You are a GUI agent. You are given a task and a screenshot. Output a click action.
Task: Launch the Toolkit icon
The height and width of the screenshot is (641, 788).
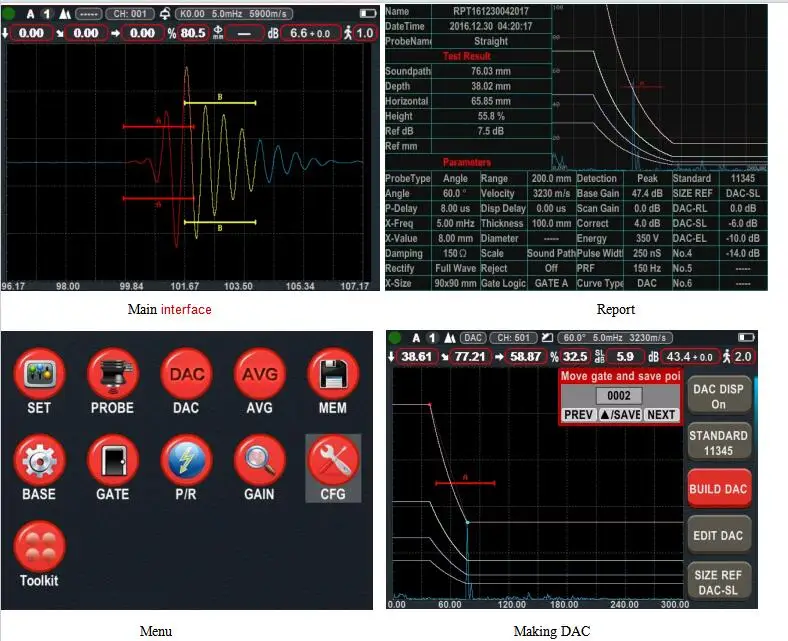(x=40, y=548)
